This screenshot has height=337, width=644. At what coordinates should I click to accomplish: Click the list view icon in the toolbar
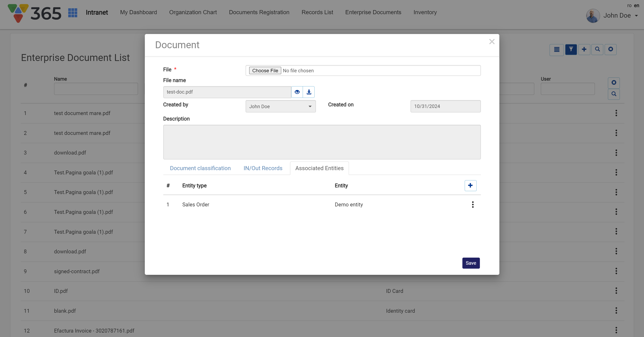click(557, 49)
